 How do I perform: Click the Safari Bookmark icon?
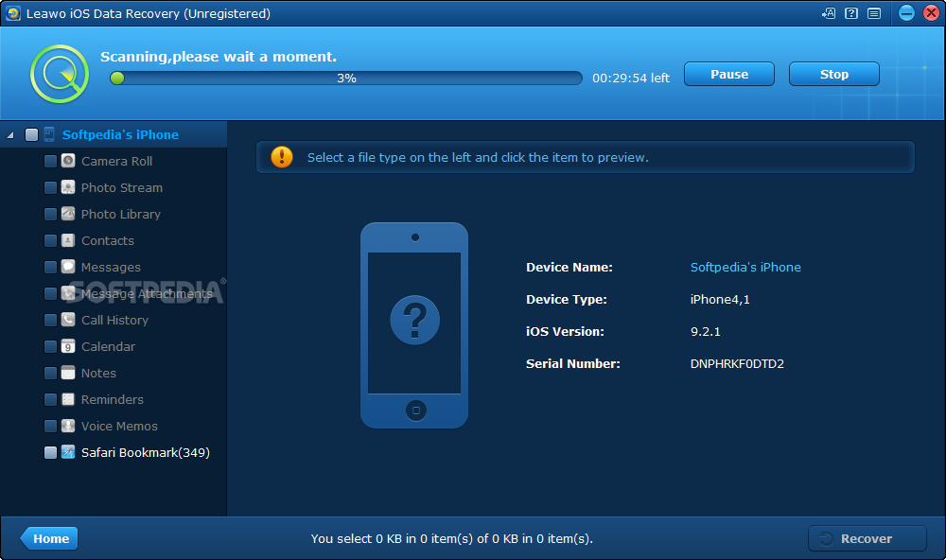(68, 452)
